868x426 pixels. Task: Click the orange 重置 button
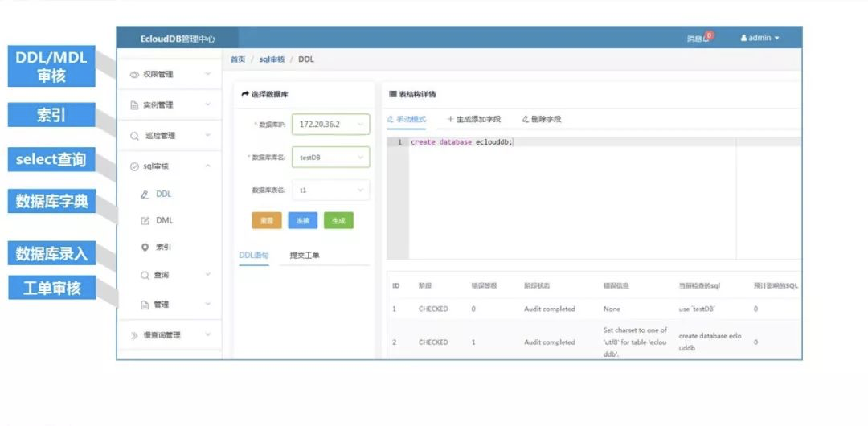267,220
